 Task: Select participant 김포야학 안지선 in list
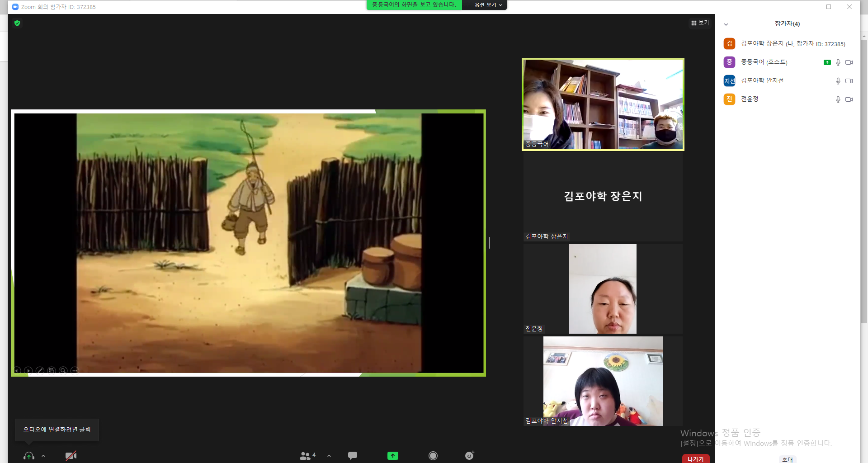coord(788,81)
